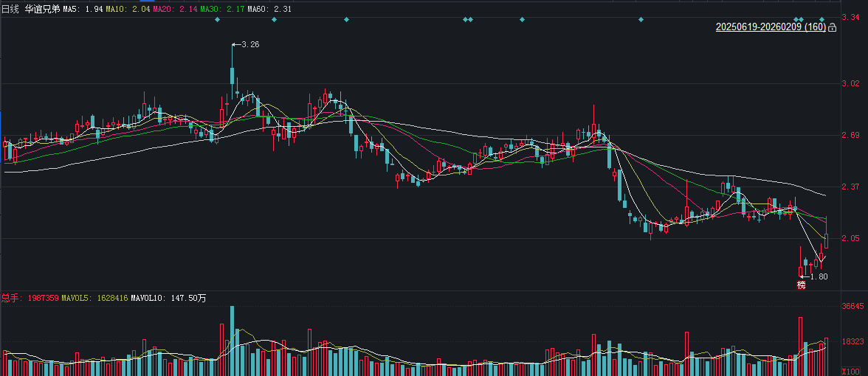This screenshot has width=868, height=376.
Task: Click the last candlestick on the chart
Action: click(827, 240)
